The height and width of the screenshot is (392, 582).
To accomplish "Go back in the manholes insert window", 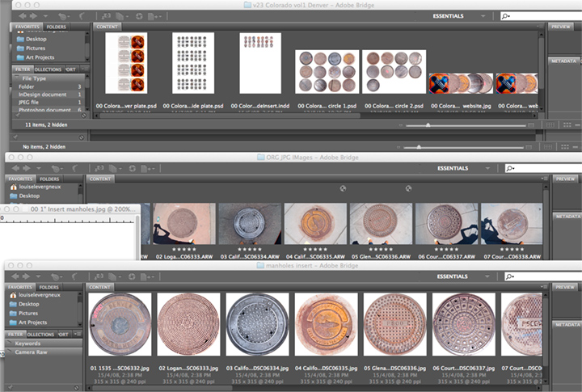I will [x=15, y=276].
